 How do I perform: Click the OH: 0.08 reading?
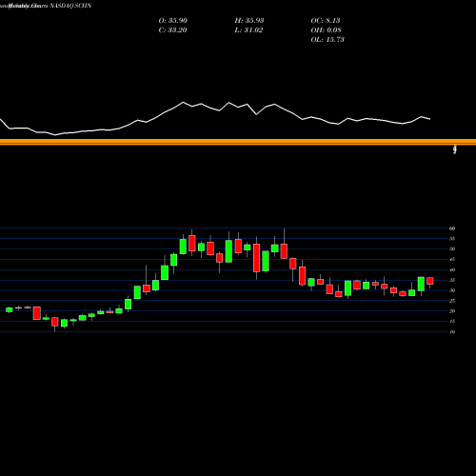click(327, 30)
